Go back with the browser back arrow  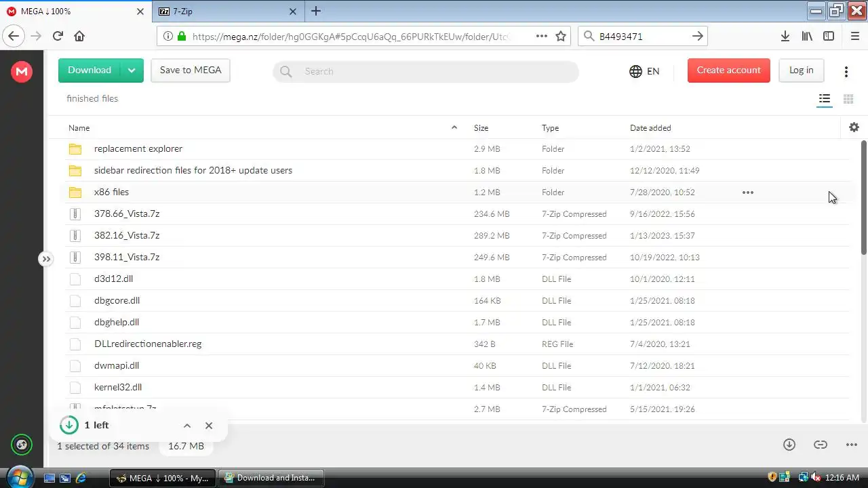point(14,36)
